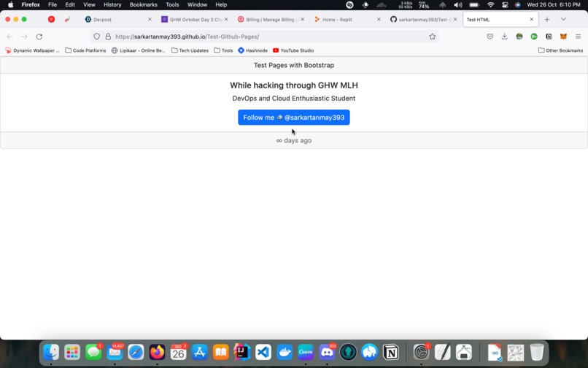Open App Store from the dock
The image size is (588, 368).
click(199, 352)
